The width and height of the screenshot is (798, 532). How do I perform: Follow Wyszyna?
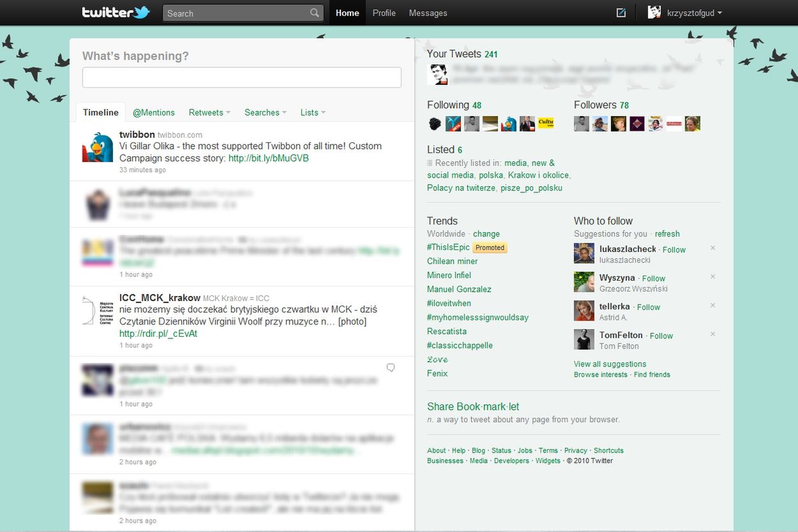654,279
